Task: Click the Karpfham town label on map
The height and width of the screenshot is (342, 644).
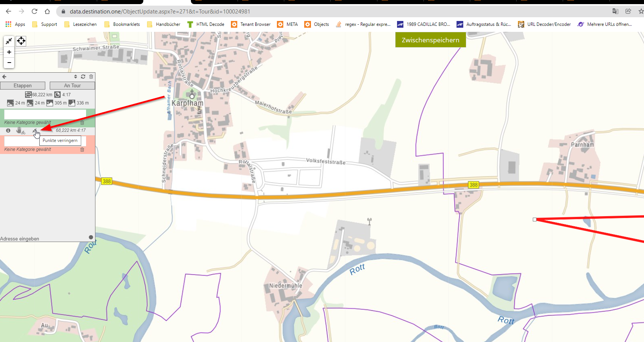Action: tap(187, 103)
